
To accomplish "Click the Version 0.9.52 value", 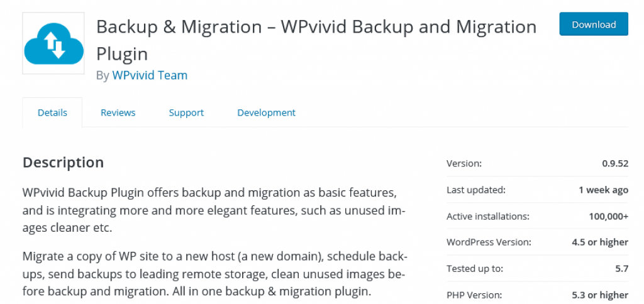I will coord(615,163).
